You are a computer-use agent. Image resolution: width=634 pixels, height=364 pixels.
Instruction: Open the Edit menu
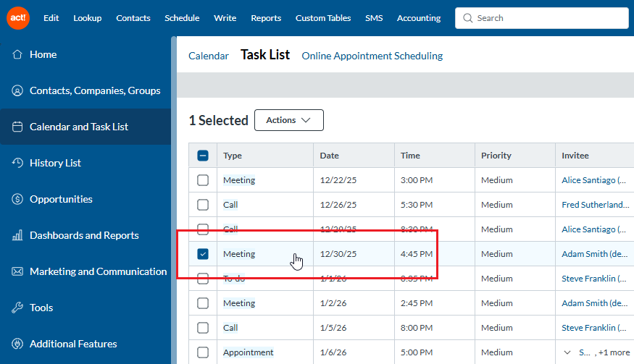pyautogui.click(x=51, y=18)
